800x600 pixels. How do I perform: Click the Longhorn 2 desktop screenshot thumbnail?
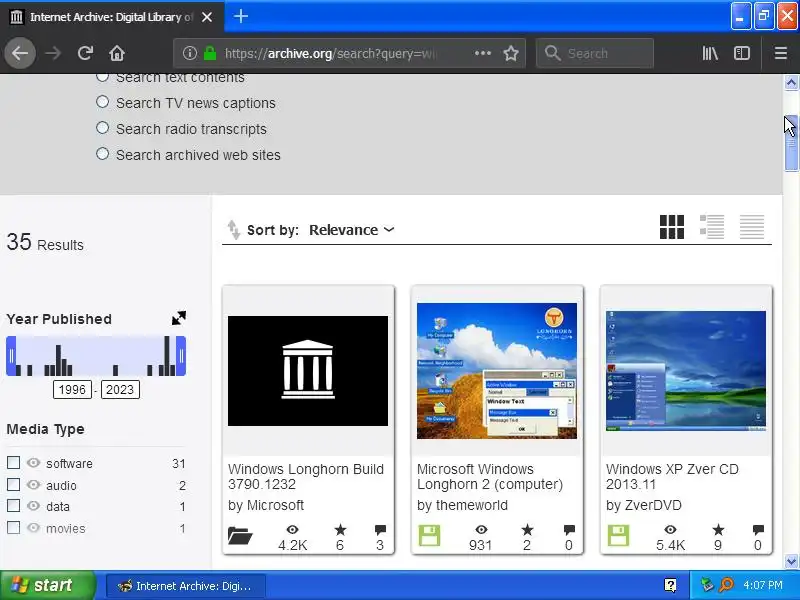[496, 371]
